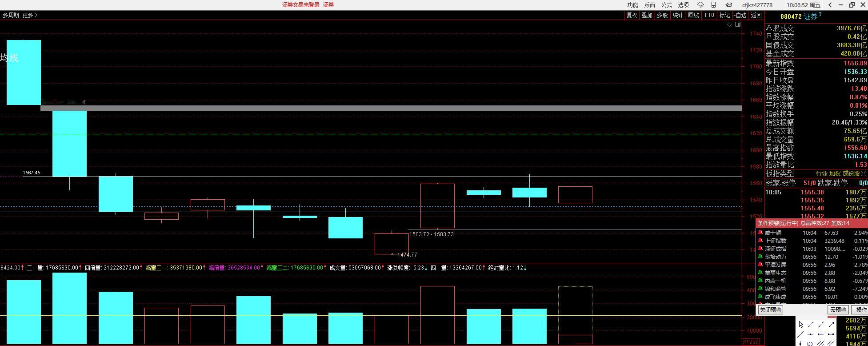
Task: Click the 成交量: 53057068.00 indicator label
Action: pos(355,268)
